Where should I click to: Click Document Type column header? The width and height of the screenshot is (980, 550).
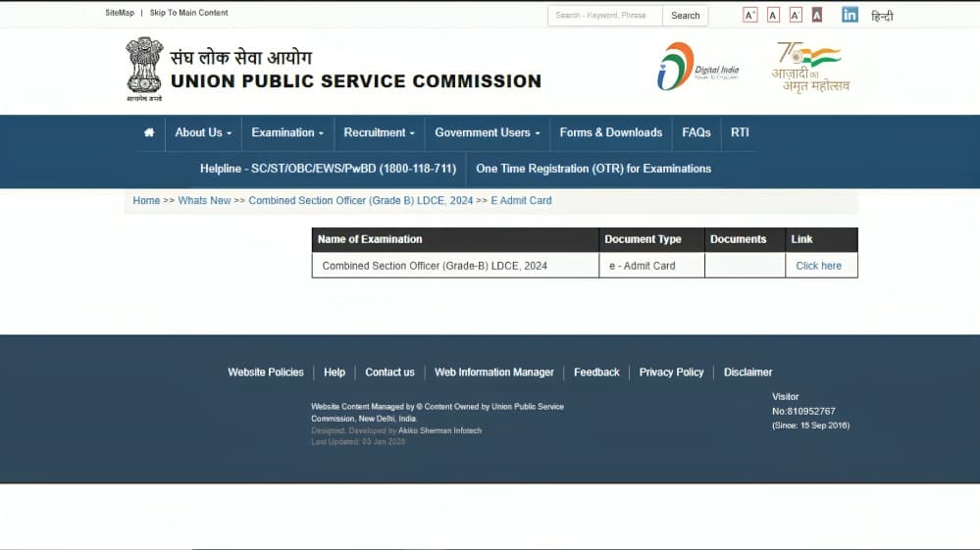pos(651,239)
